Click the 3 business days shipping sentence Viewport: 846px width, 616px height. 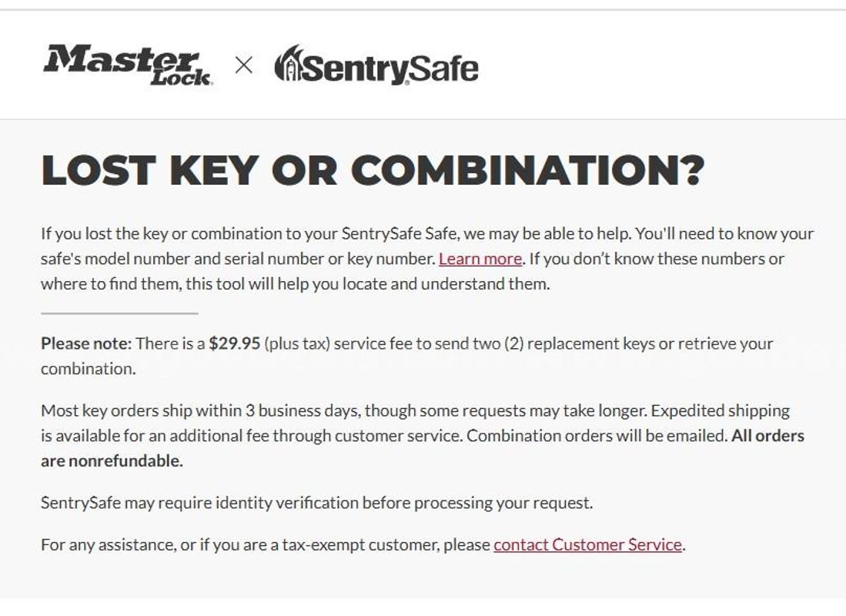343,410
